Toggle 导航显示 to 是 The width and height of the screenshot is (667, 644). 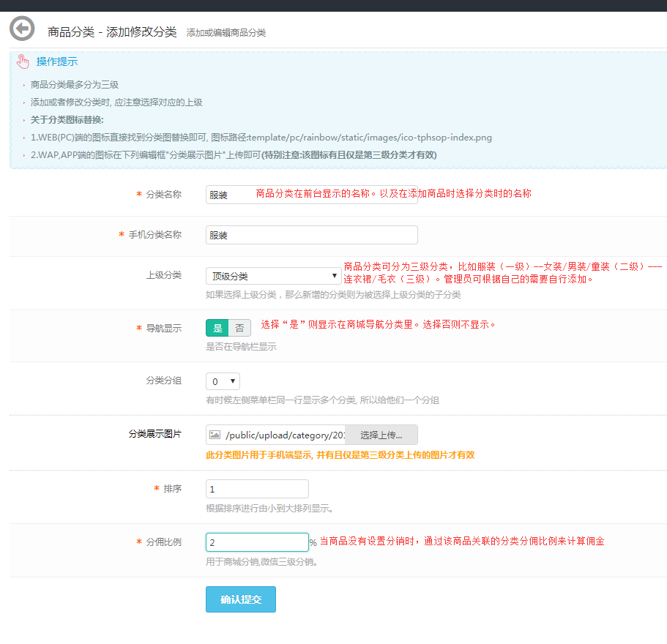coord(216,328)
